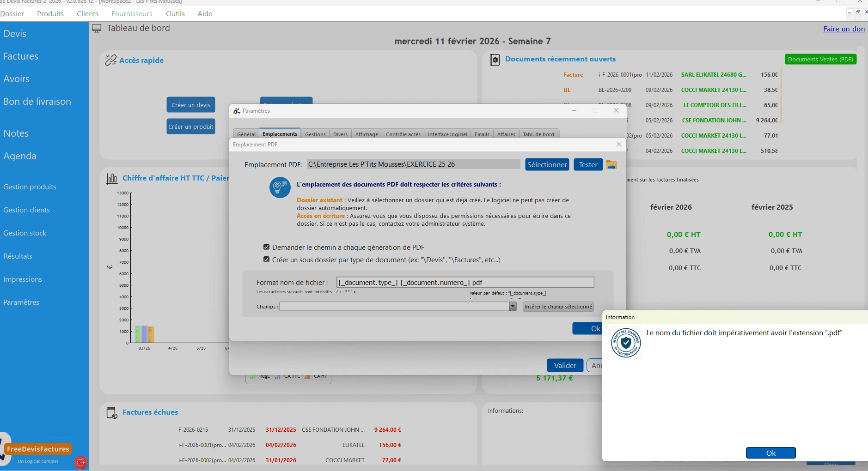Click the Factures échues document icon
The height and width of the screenshot is (471, 868).
pyautogui.click(x=112, y=412)
